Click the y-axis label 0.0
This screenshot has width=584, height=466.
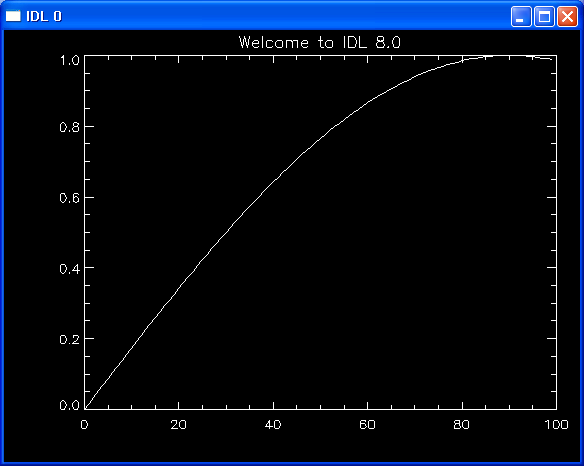[x=70, y=405]
